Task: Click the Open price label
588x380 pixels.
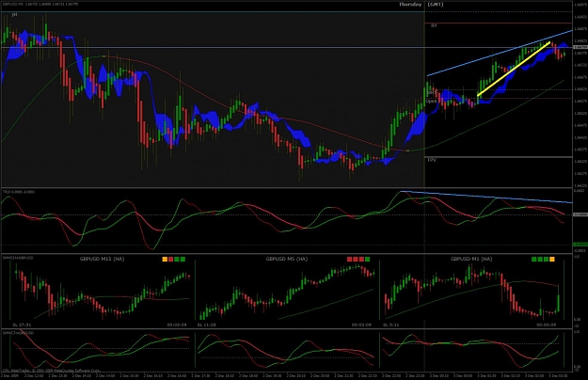Action: (x=431, y=102)
